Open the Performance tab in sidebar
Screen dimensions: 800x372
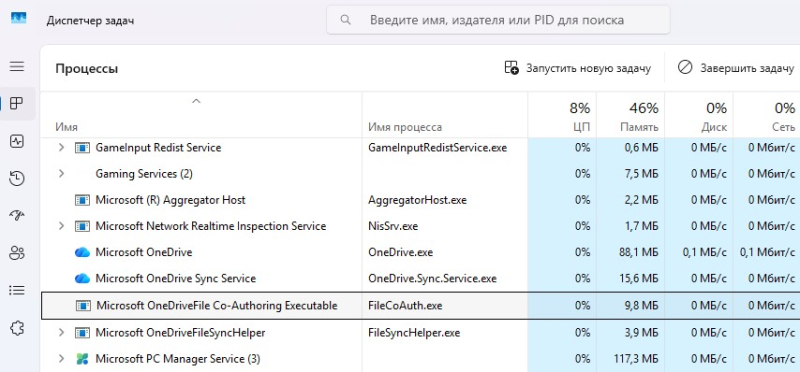point(17,141)
